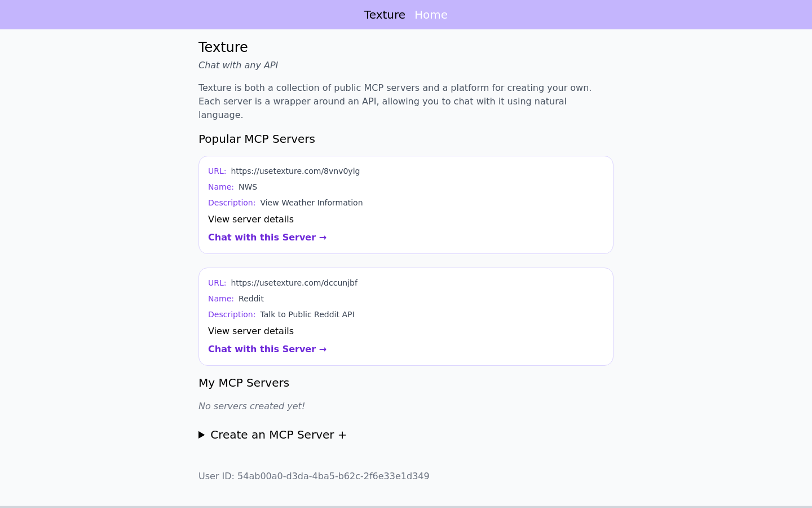
Task: Click the disclosure triangle beside Create an MCP Server
Action: pyautogui.click(x=201, y=435)
